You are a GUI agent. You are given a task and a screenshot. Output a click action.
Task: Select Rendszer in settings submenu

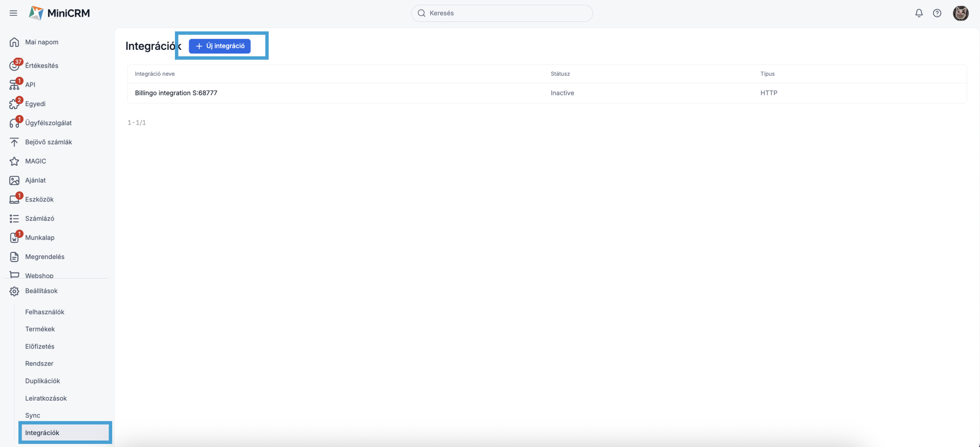coord(39,363)
